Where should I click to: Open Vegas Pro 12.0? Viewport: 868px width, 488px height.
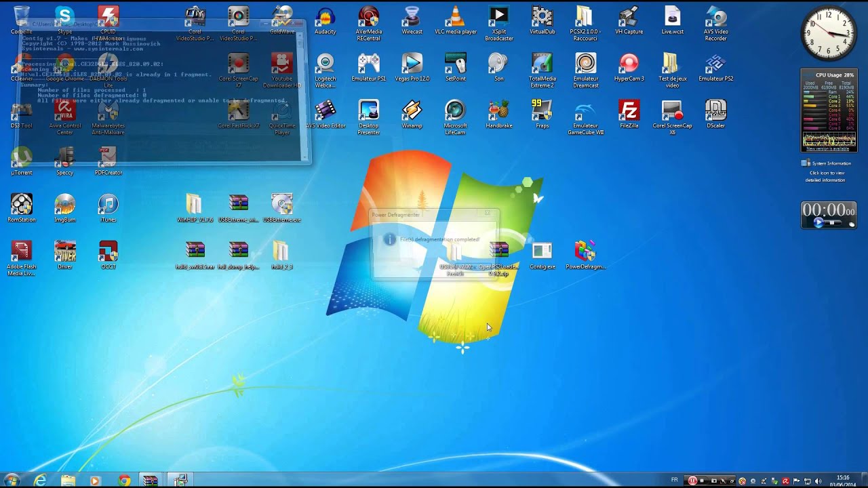pos(412,67)
